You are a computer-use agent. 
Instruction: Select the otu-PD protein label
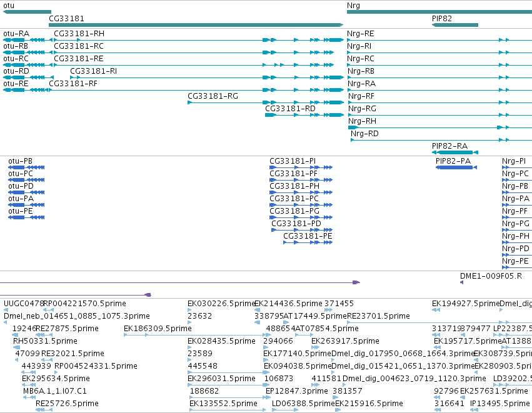[x=21, y=186]
